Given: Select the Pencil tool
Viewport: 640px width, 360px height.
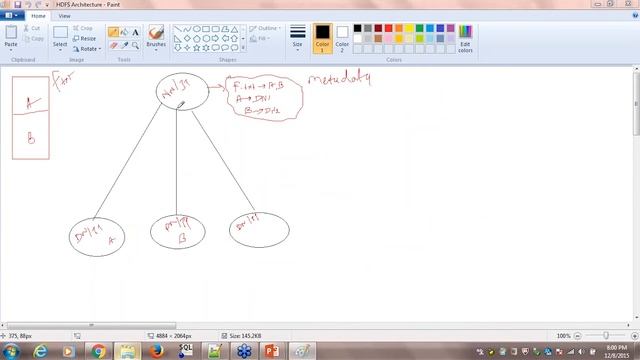Looking at the screenshot, I should tap(113, 32).
